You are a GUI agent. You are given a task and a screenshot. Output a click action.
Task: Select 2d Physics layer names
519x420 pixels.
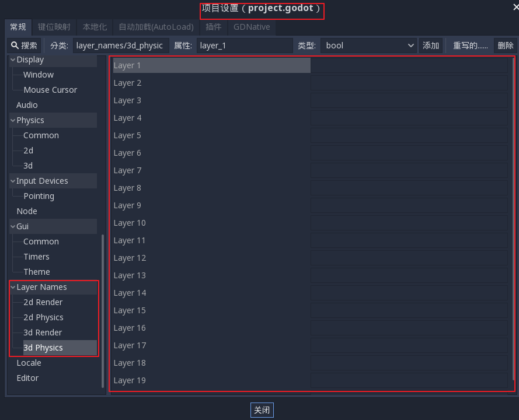click(43, 317)
